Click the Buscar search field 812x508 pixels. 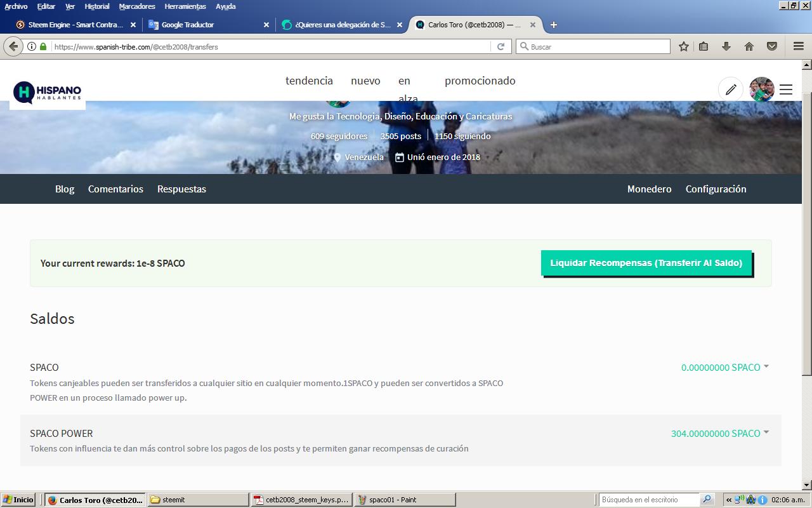point(593,46)
